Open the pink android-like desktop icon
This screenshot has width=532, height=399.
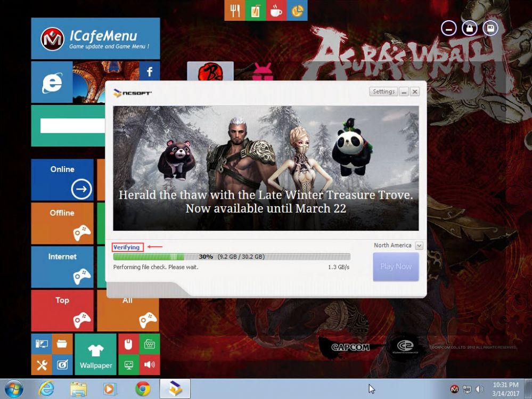coord(263,72)
